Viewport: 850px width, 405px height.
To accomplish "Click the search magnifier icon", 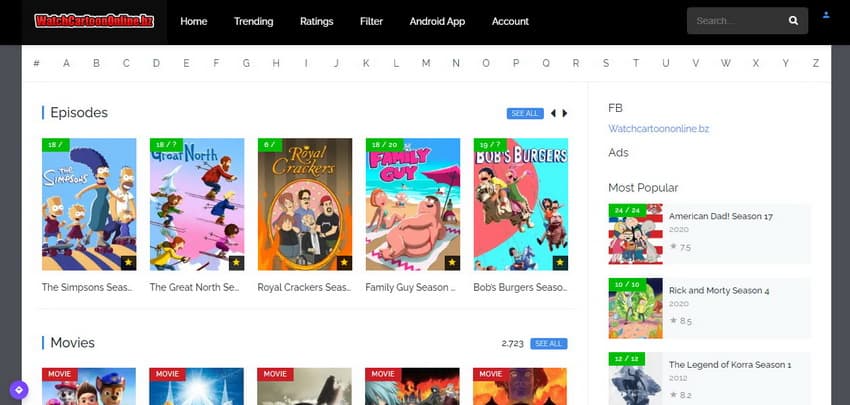I will point(793,21).
